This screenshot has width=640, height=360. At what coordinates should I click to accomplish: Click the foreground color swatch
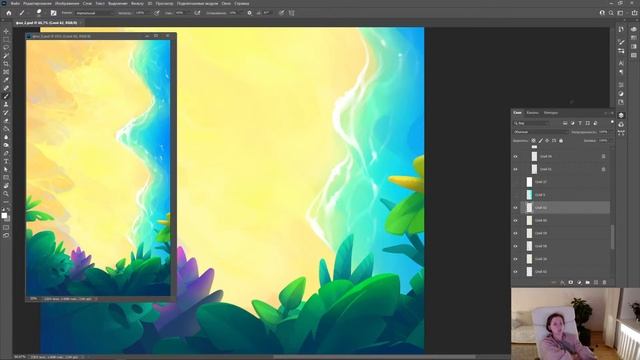click(x=4, y=216)
